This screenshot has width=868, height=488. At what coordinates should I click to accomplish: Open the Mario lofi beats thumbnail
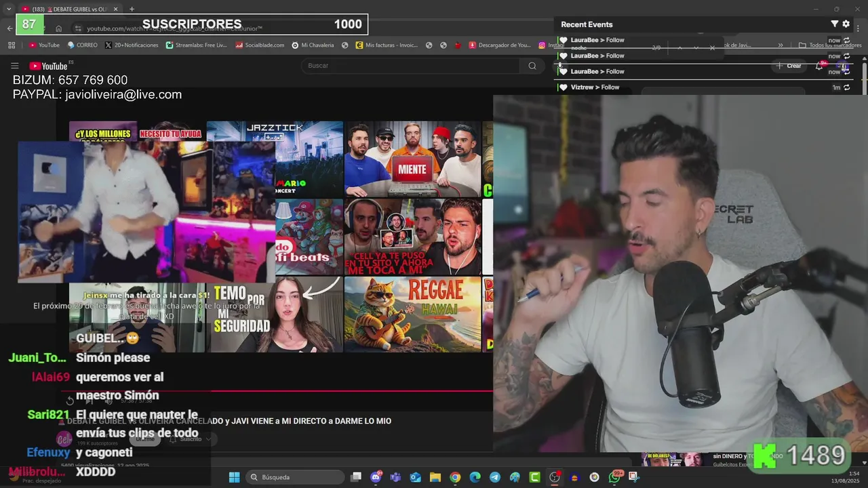point(309,237)
